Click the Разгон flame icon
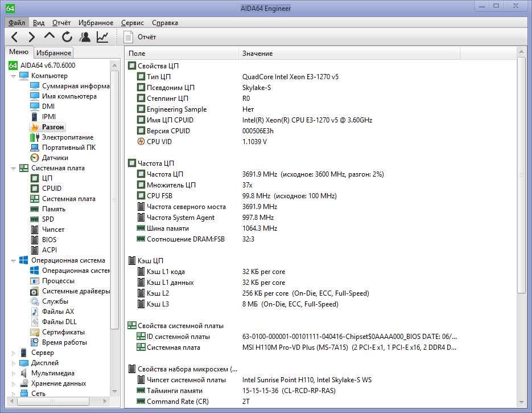 pyautogui.click(x=35, y=127)
